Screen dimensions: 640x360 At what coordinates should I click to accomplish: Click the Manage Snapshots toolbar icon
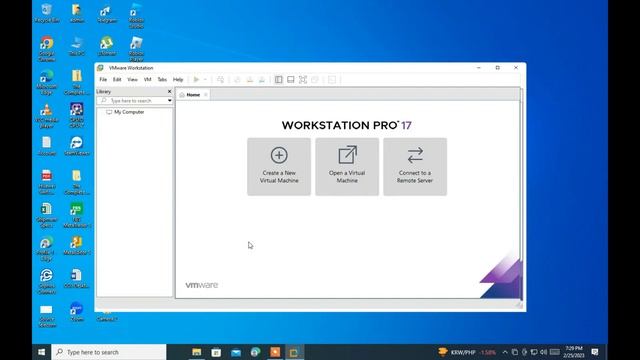pos(262,80)
